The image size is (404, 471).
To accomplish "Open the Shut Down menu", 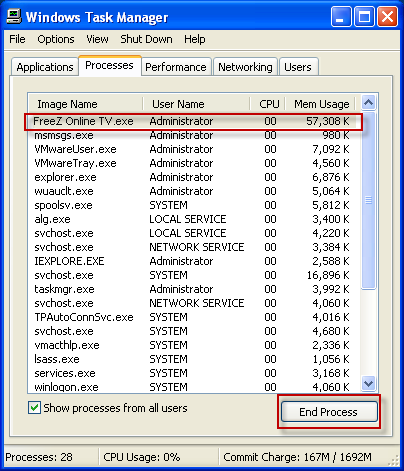I will pyautogui.click(x=146, y=39).
